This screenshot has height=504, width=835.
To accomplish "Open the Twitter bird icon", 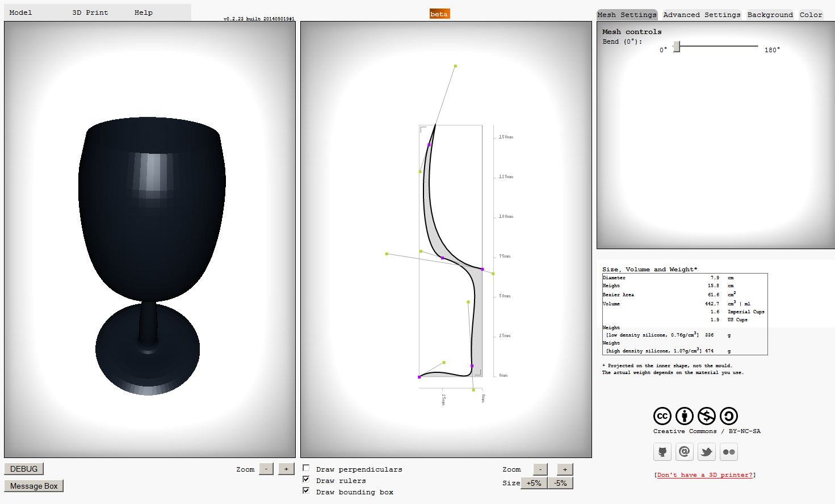I will [x=707, y=452].
